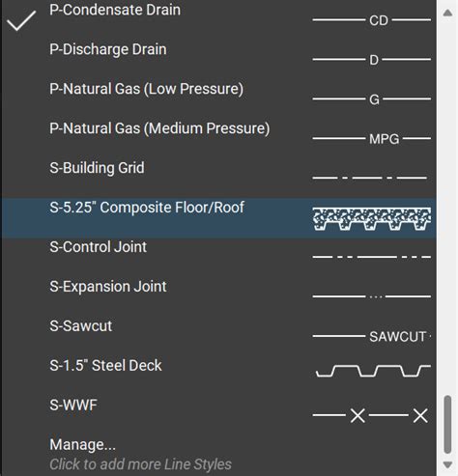Click the D discharge drain line preview
This screenshot has width=458, height=476.
pos(372,60)
